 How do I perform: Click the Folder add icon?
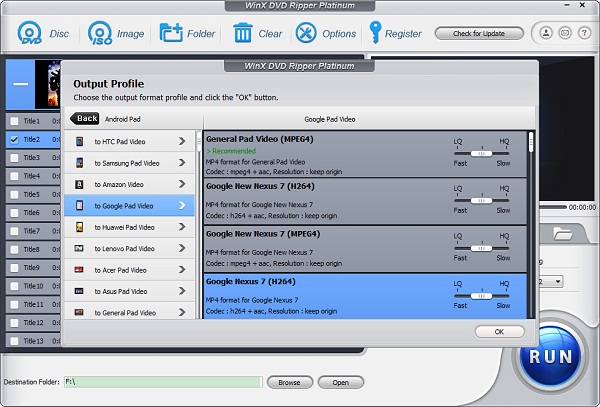coord(171,33)
